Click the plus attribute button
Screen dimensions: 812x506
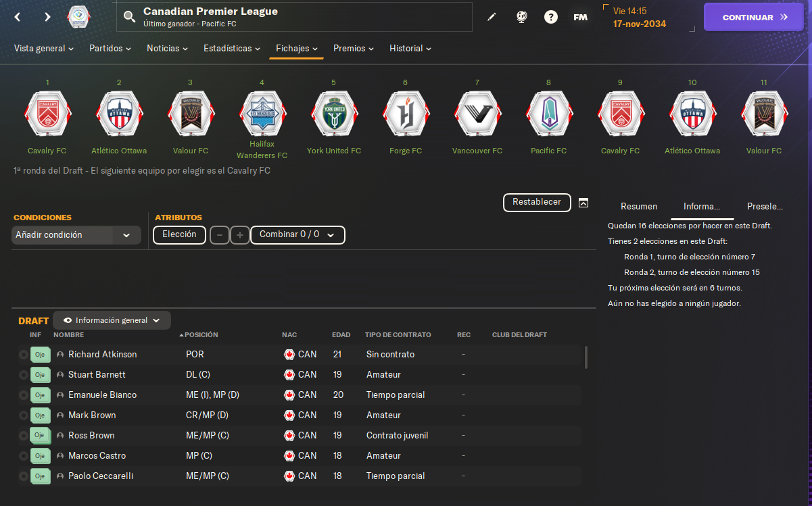pyautogui.click(x=240, y=235)
